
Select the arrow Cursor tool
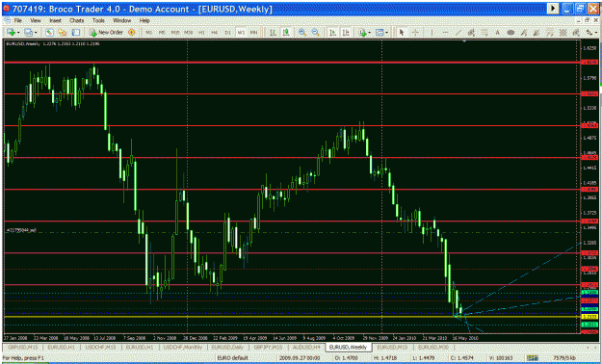click(402, 33)
